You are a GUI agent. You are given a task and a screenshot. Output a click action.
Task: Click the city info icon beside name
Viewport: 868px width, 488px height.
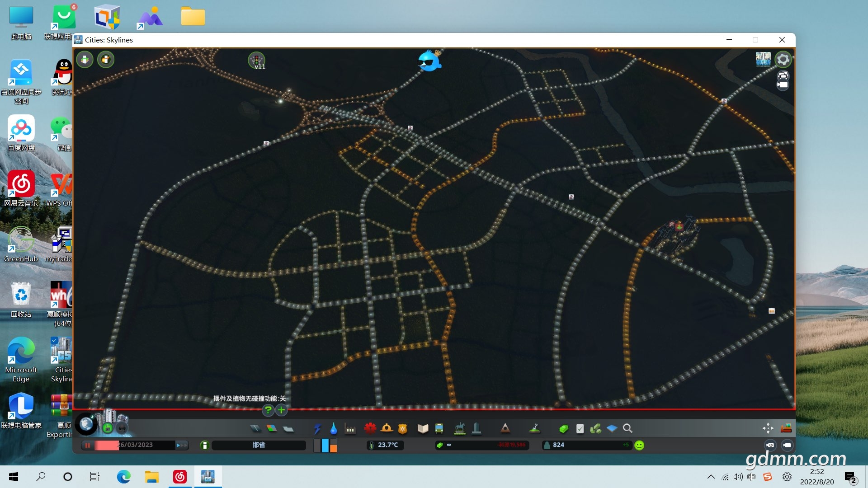(x=204, y=445)
